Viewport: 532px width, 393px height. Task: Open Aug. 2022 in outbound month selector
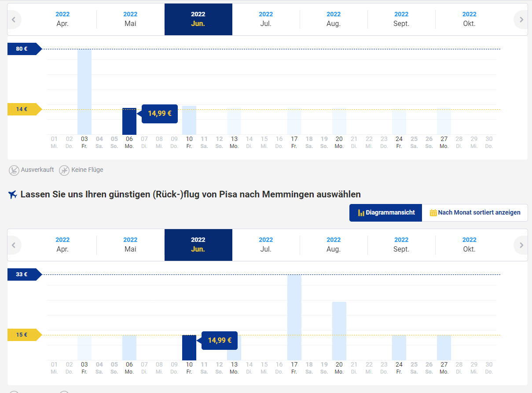(x=334, y=19)
